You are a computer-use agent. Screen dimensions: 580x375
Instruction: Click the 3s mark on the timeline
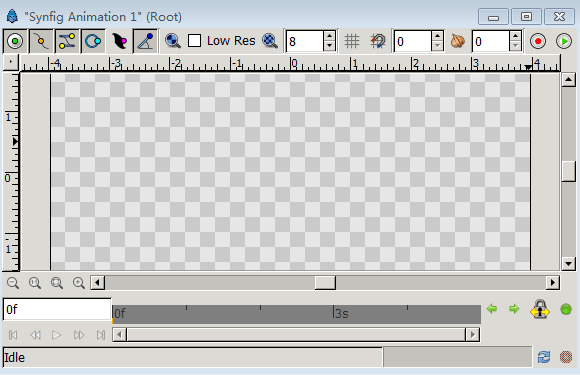(341, 314)
